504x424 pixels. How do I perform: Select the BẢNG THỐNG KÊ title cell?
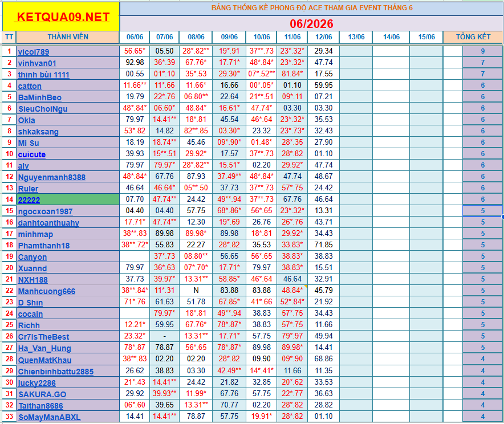coord(311,8)
